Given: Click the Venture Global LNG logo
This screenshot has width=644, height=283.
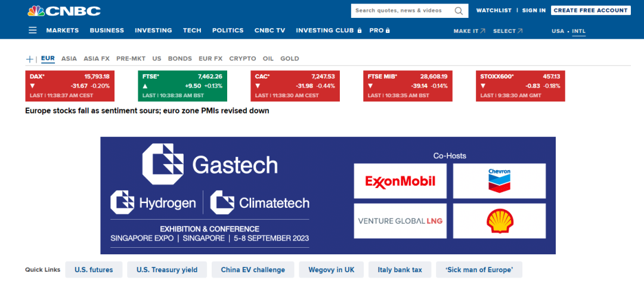Looking at the screenshot, I should (x=400, y=221).
